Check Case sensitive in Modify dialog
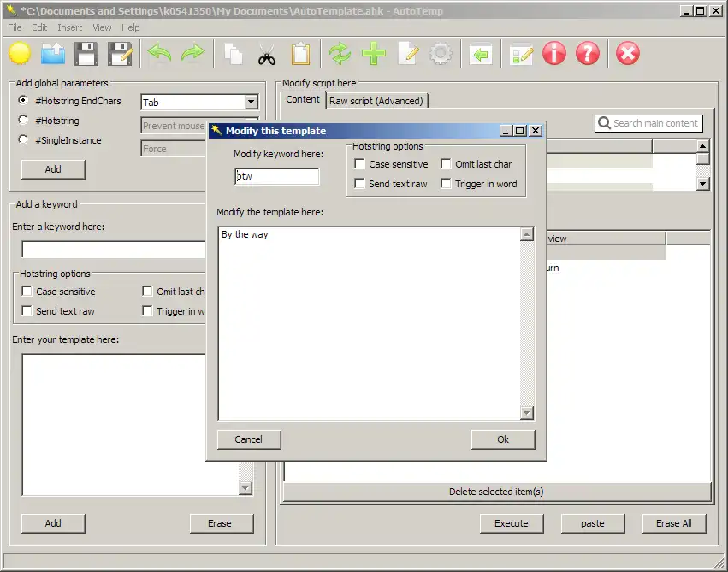 (359, 164)
